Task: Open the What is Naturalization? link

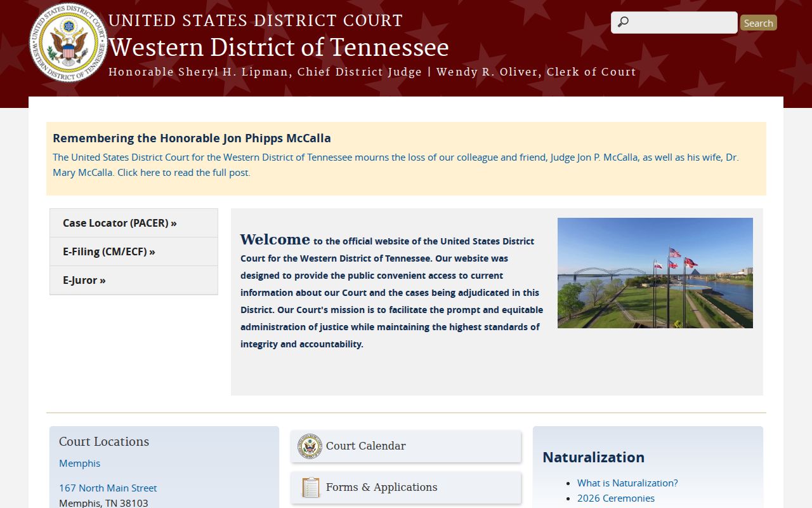Action: tap(627, 483)
